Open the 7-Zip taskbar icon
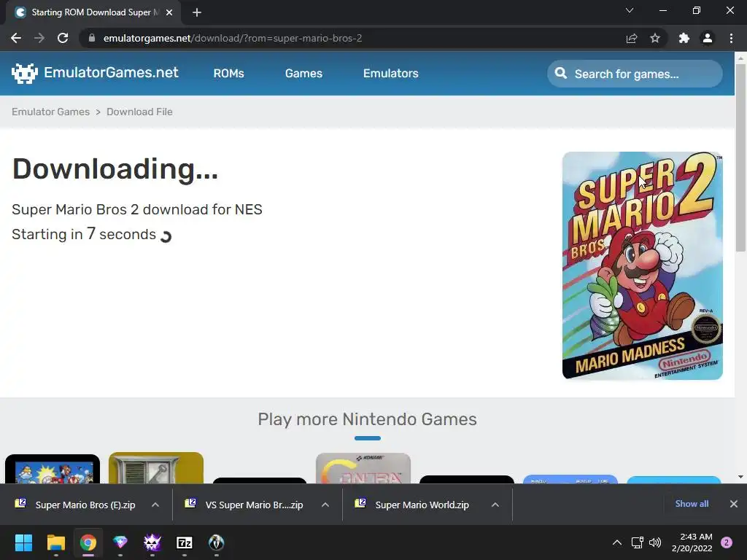This screenshot has height=560, width=747. 185,542
